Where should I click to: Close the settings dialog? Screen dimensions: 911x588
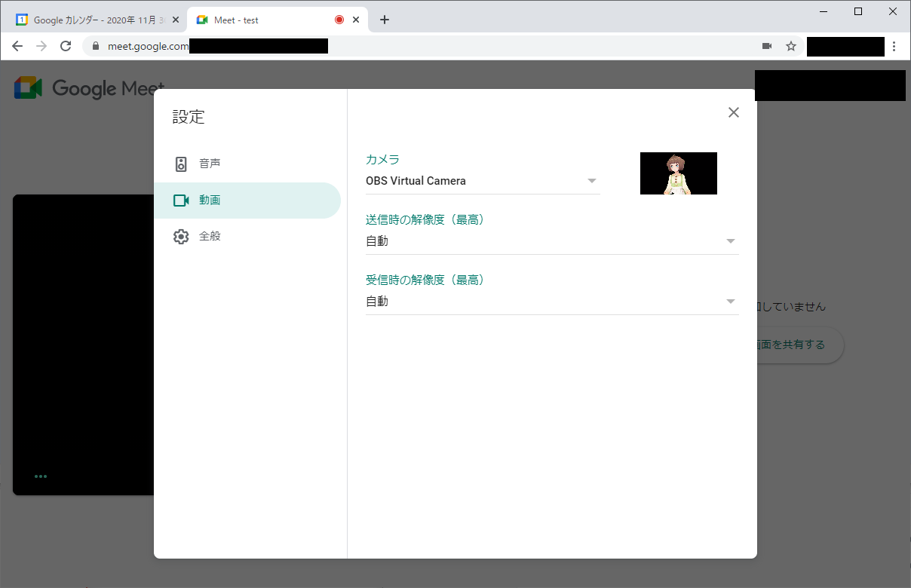[733, 112]
